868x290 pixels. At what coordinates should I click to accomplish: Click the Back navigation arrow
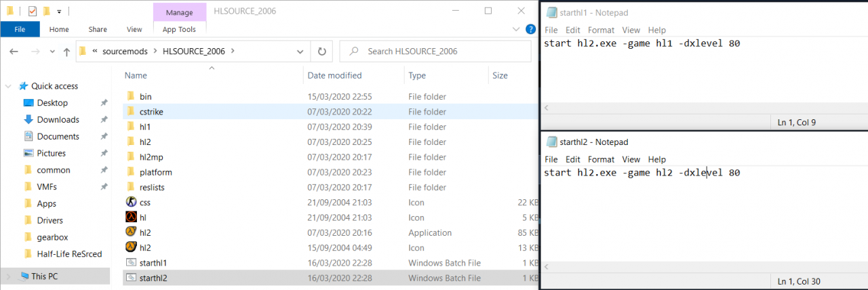tap(14, 51)
